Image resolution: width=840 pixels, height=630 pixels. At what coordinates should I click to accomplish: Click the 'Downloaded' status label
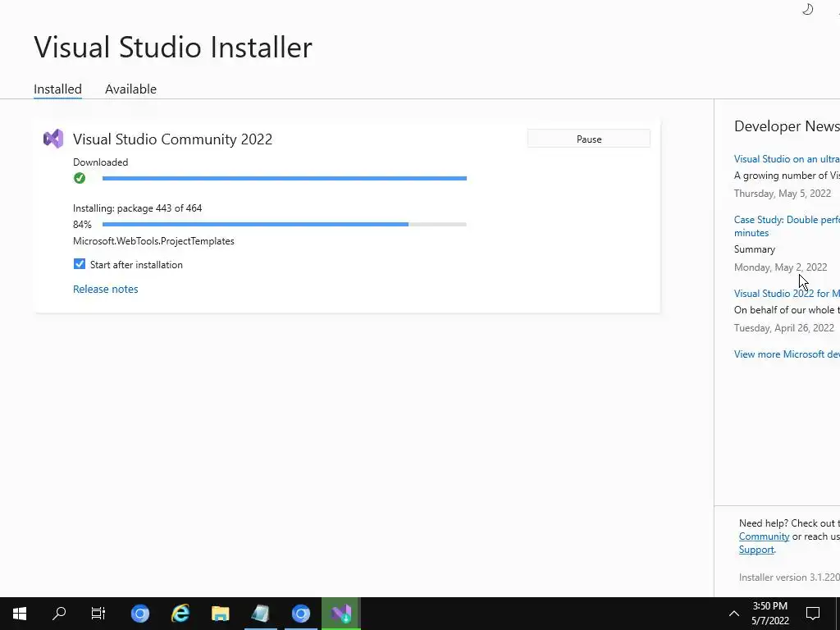pyautogui.click(x=101, y=162)
